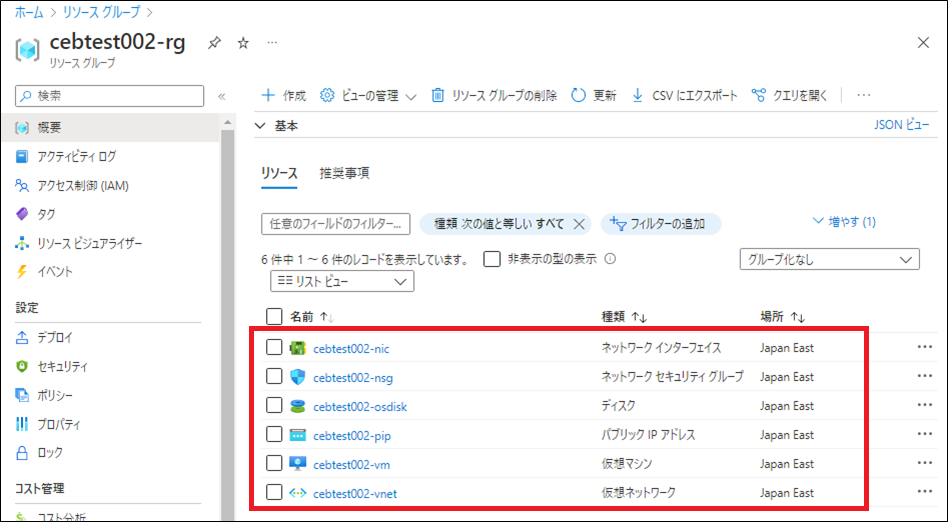Mark resource group as favorite star
This screenshot has height=522, width=948.
point(243,43)
